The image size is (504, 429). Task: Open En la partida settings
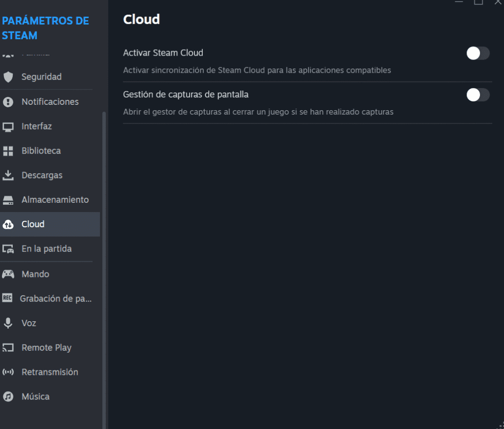tap(50, 249)
